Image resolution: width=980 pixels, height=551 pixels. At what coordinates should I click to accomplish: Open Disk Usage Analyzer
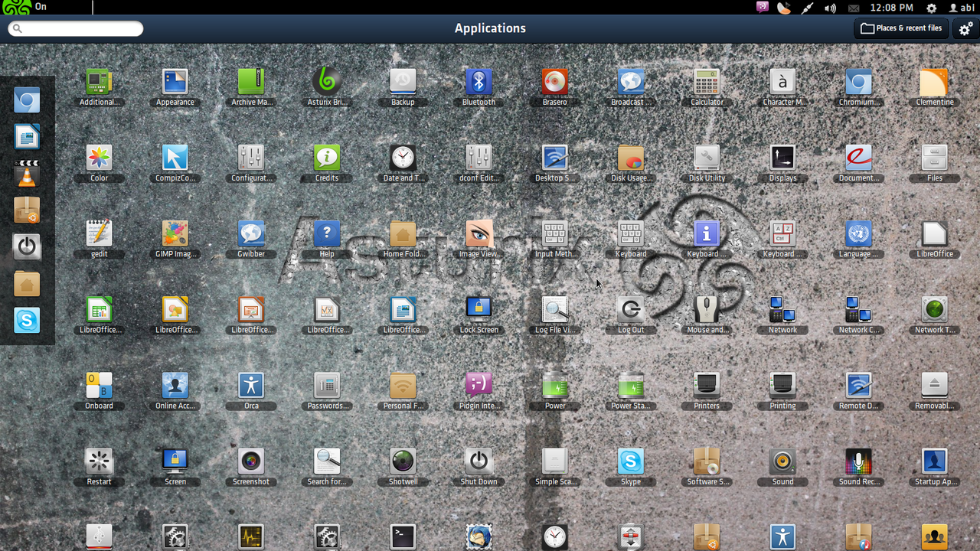[x=631, y=158]
